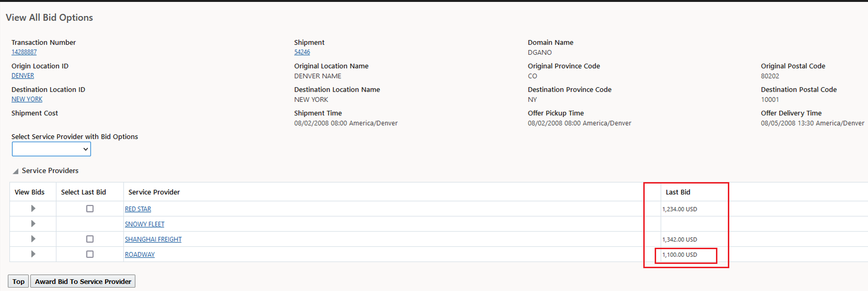Expand View Bids arrow for RED STAR
Viewport: 868px width, 291px height.
coord(33,209)
